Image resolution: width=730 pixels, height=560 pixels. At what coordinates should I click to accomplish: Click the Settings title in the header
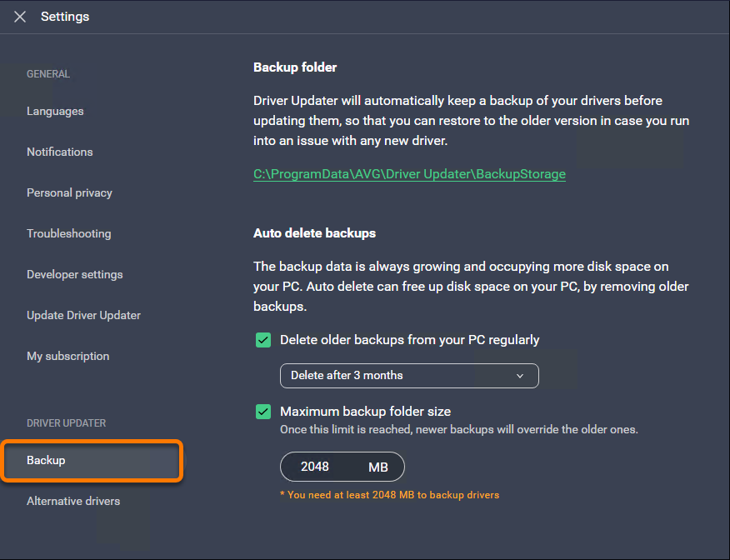[x=65, y=17]
